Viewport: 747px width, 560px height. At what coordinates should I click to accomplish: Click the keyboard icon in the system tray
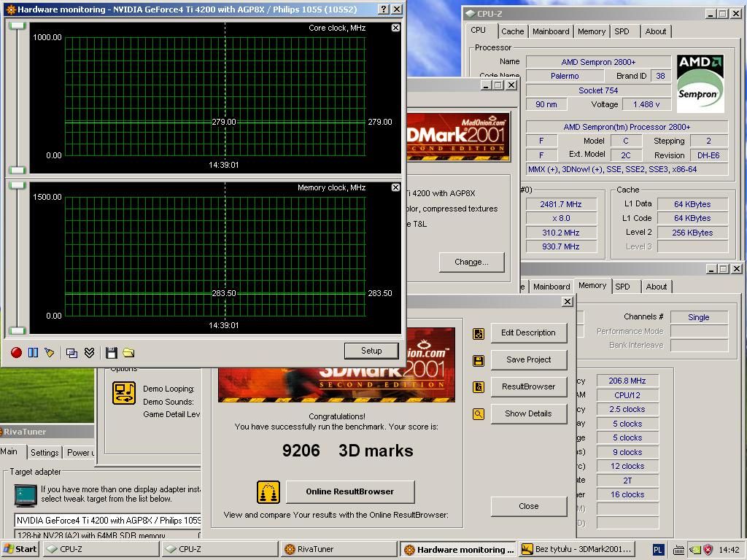pos(679,550)
